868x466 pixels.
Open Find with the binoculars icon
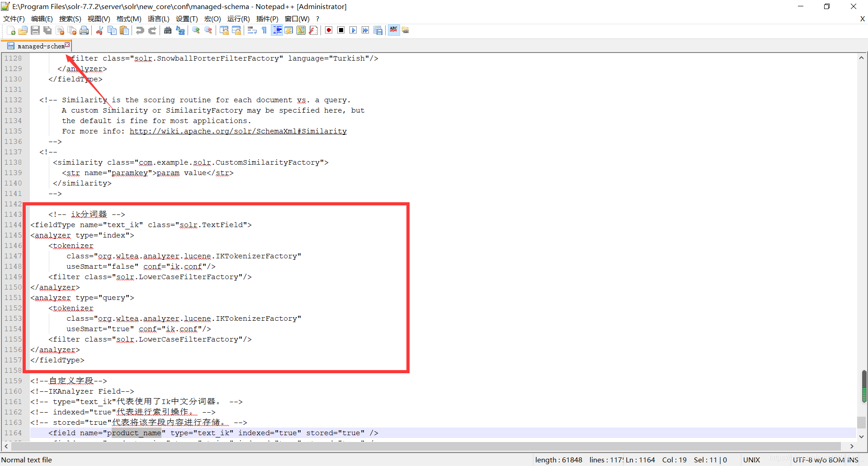click(x=168, y=30)
